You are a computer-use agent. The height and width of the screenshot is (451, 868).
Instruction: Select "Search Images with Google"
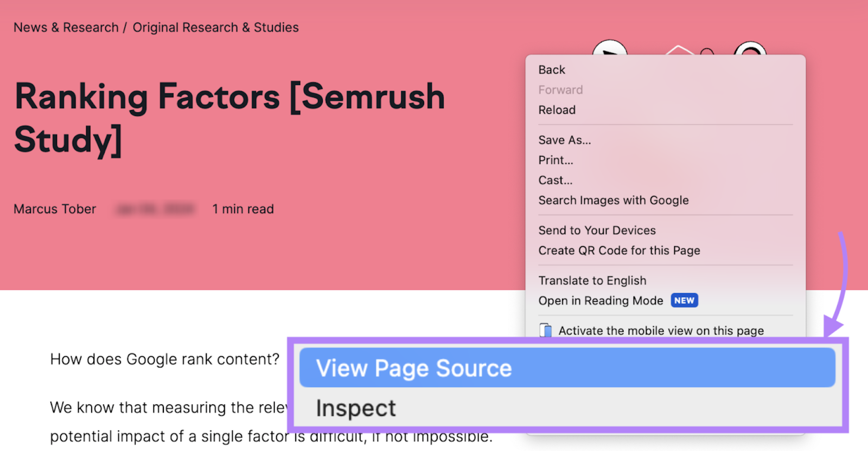(x=613, y=200)
